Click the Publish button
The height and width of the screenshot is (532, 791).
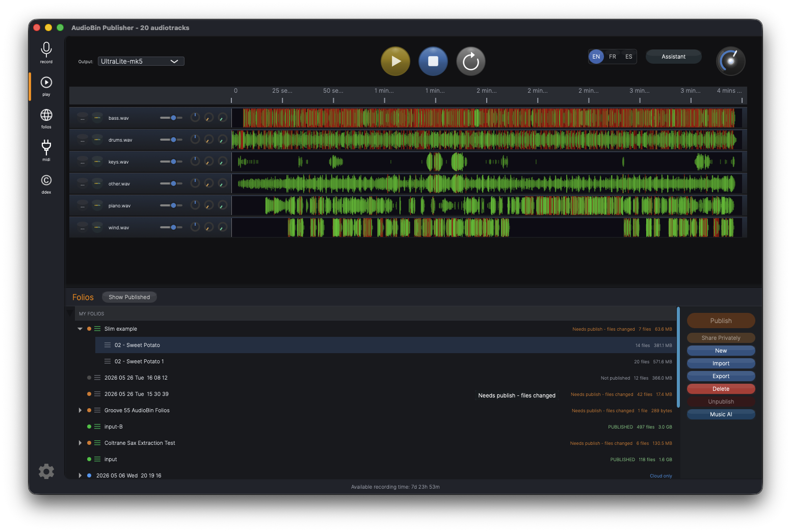coord(721,321)
